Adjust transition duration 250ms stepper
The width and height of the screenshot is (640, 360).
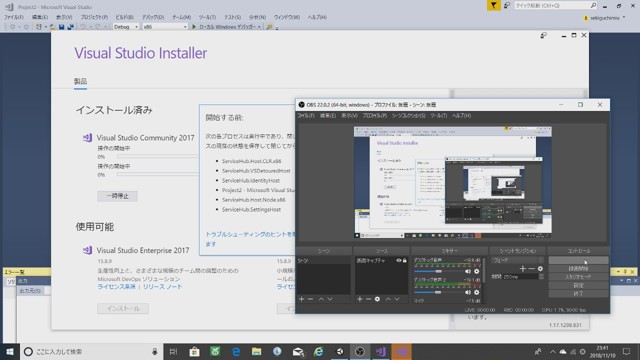pyautogui.click(x=541, y=277)
